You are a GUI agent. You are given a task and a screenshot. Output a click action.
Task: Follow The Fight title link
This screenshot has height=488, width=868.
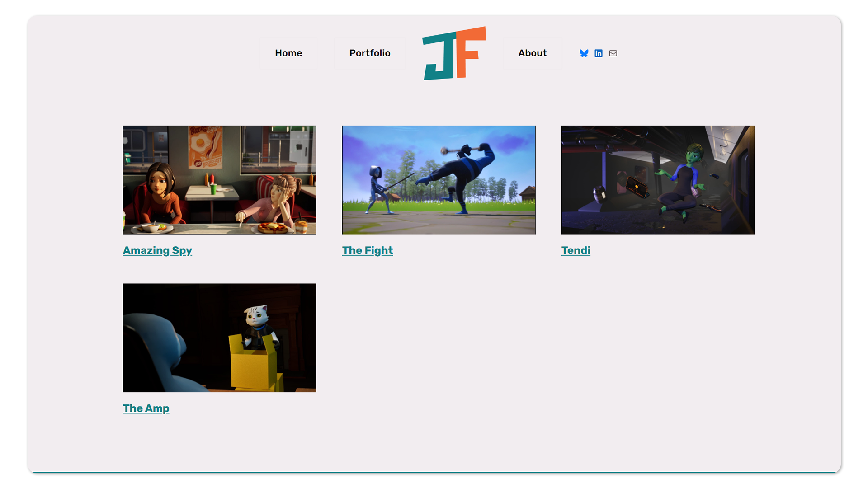[367, 250]
